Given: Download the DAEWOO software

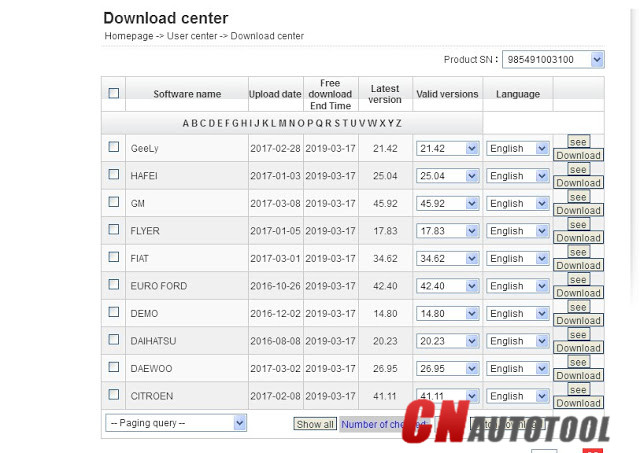Looking at the screenshot, I should point(578,375).
